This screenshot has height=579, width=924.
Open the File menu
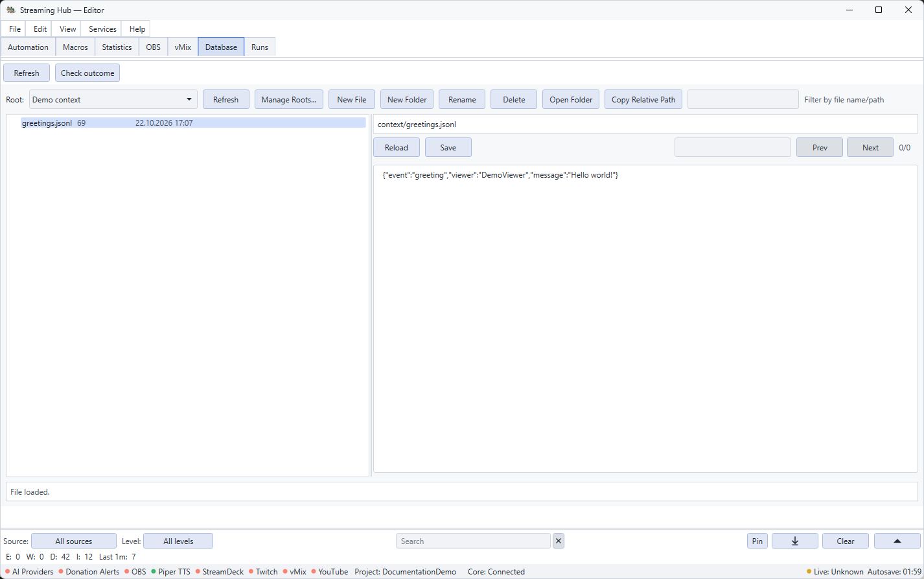(15, 29)
